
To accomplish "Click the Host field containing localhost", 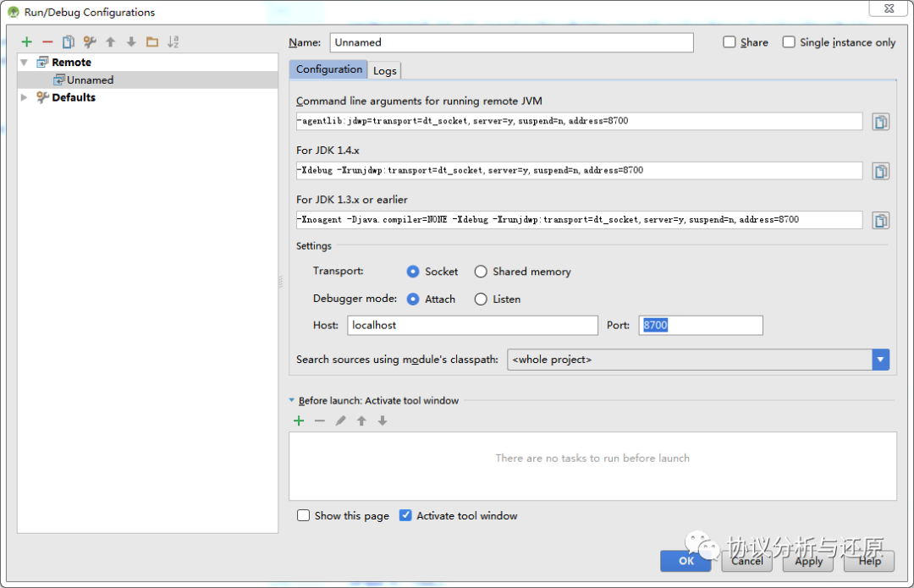I will pyautogui.click(x=472, y=325).
